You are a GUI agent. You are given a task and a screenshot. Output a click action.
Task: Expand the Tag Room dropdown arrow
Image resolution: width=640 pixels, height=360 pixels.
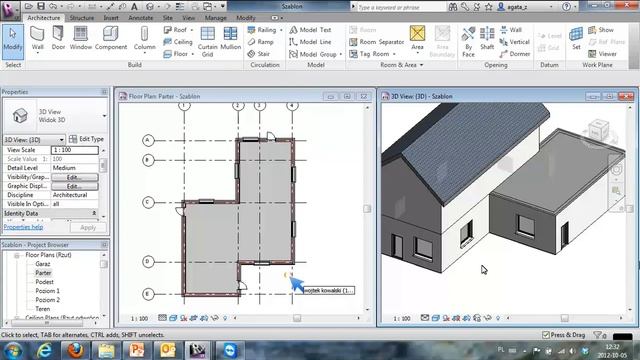click(394, 54)
